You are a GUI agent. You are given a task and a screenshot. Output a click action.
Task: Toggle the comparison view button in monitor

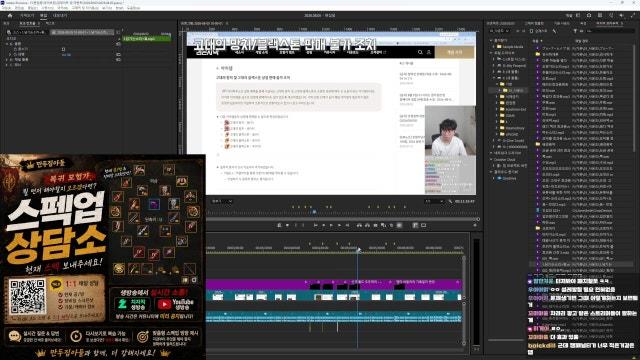tap(415, 225)
